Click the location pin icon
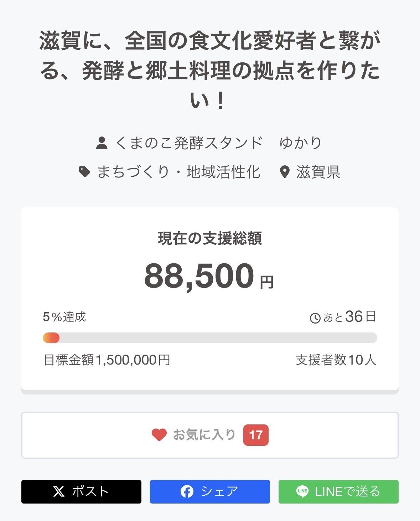Screen dimensions: 420x521 coord(284,172)
